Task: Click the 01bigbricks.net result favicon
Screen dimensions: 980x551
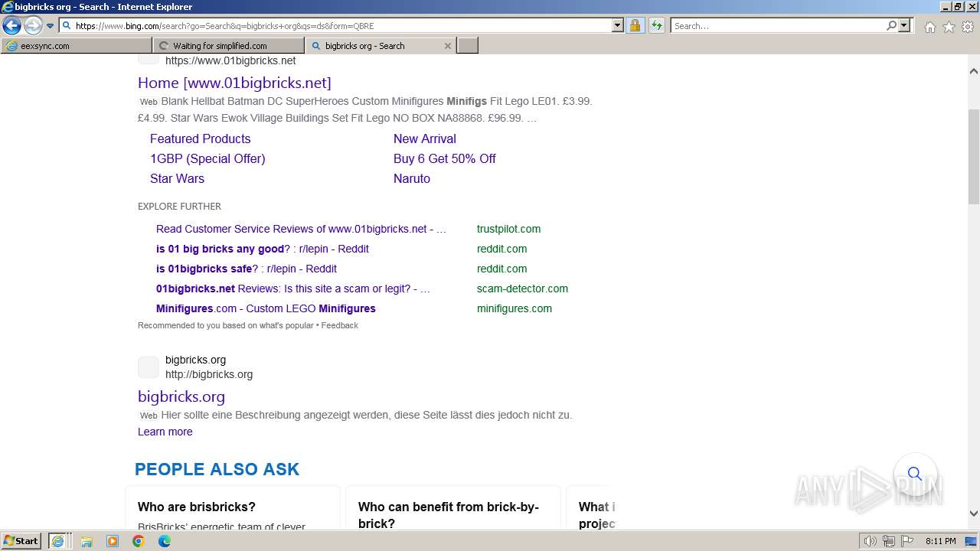Action: (x=149, y=58)
